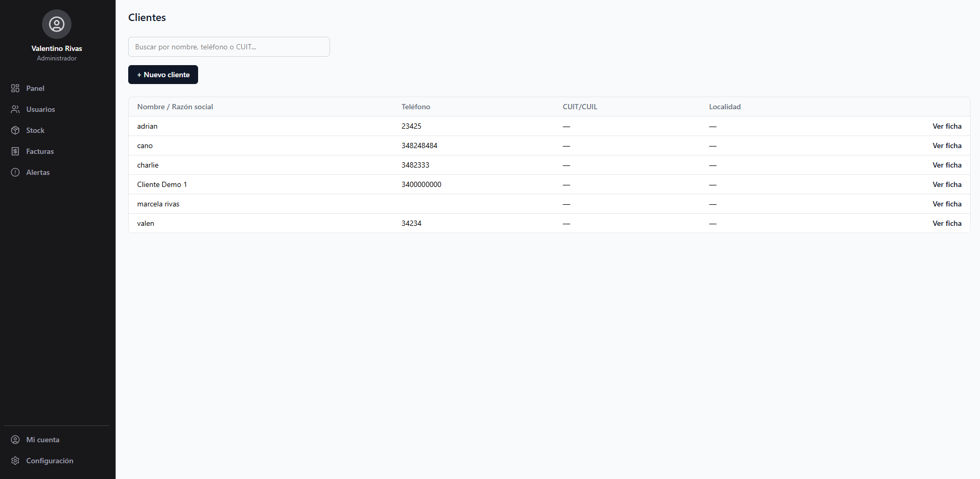Focus the client search field
Image resolution: width=980 pixels, height=479 pixels.
[229, 47]
